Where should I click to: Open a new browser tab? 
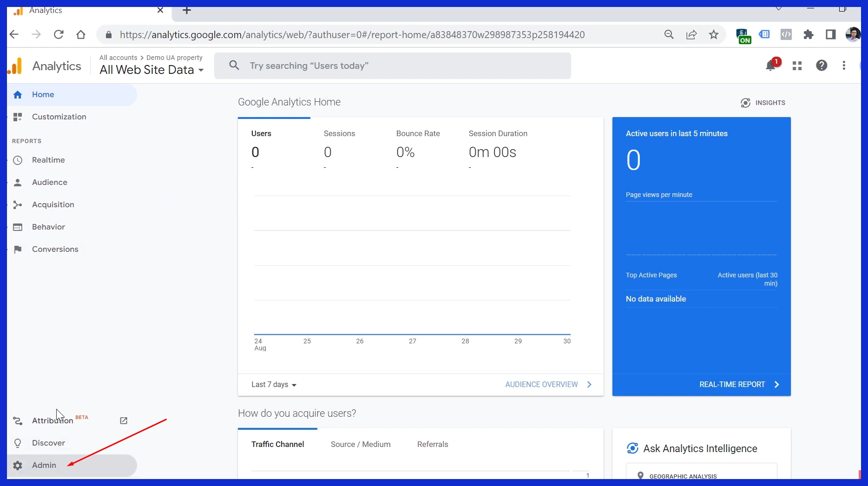coord(187,10)
